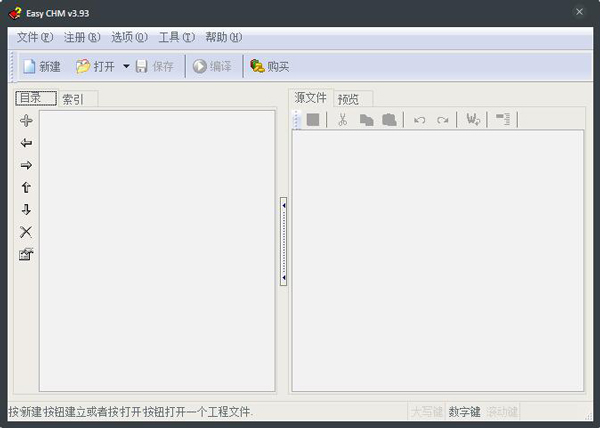Click the 数字键 status bar indicator
The image size is (600, 428).
tap(464, 412)
